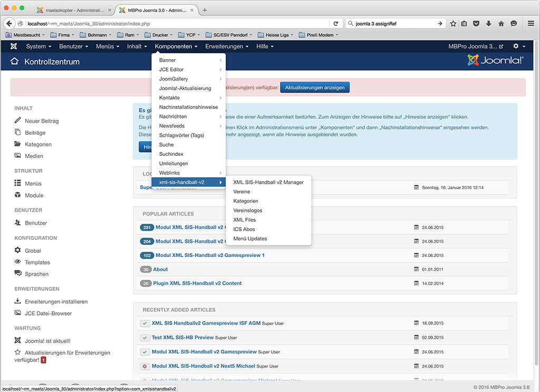Image resolution: width=540 pixels, height=392 pixels.
Task: Click the pencil icon beside Neuer Beitrag
Action: 17,121
